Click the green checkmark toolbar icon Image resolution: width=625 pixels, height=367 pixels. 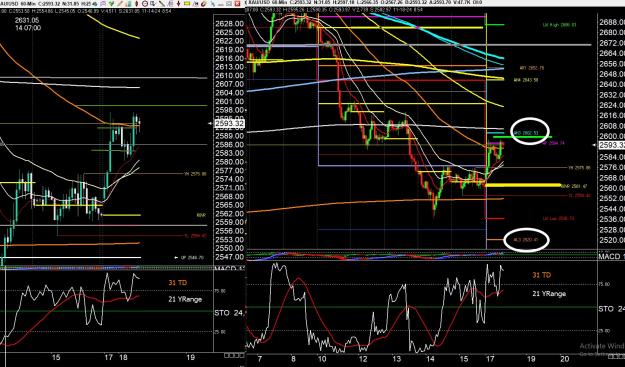pyautogui.click(x=112, y=3)
